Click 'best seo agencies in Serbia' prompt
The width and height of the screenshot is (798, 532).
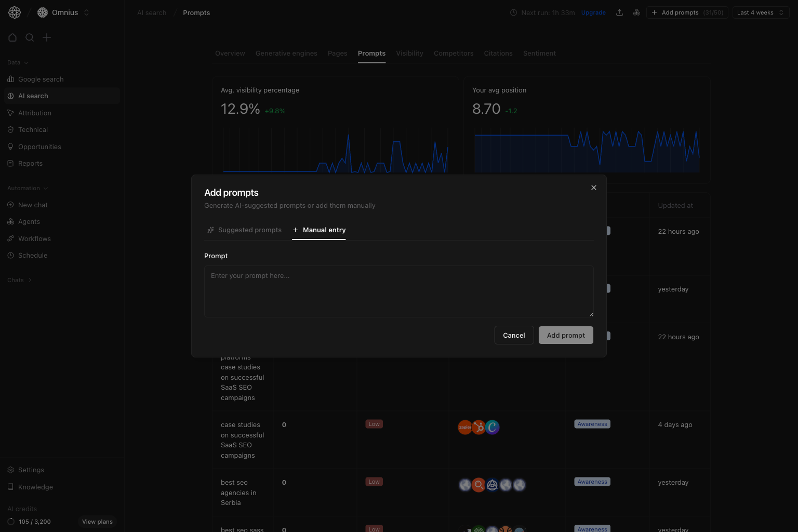tap(238, 493)
